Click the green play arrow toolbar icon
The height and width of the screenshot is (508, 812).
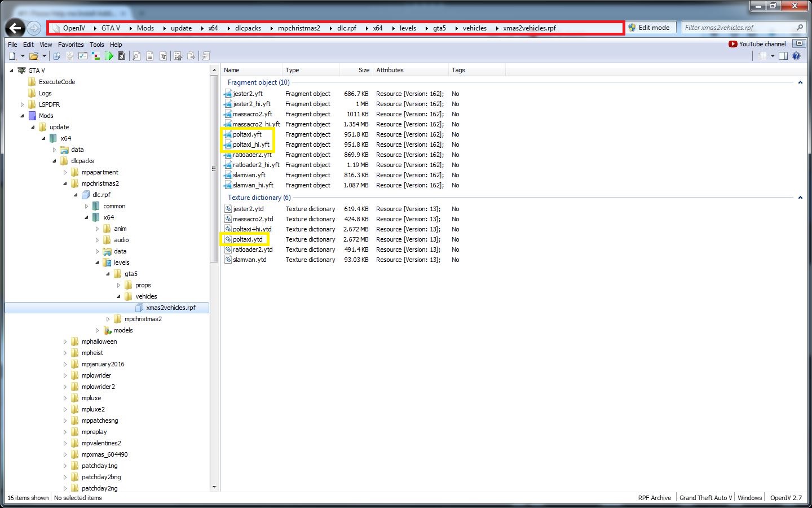point(109,56)
